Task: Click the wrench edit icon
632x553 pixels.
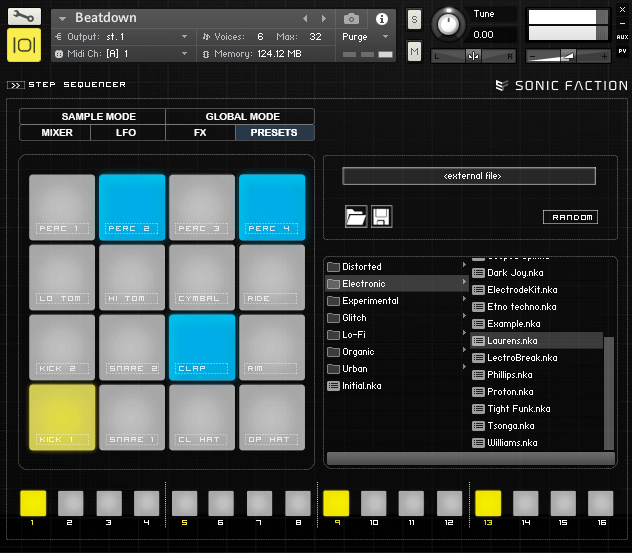Action: pos(24,16)
